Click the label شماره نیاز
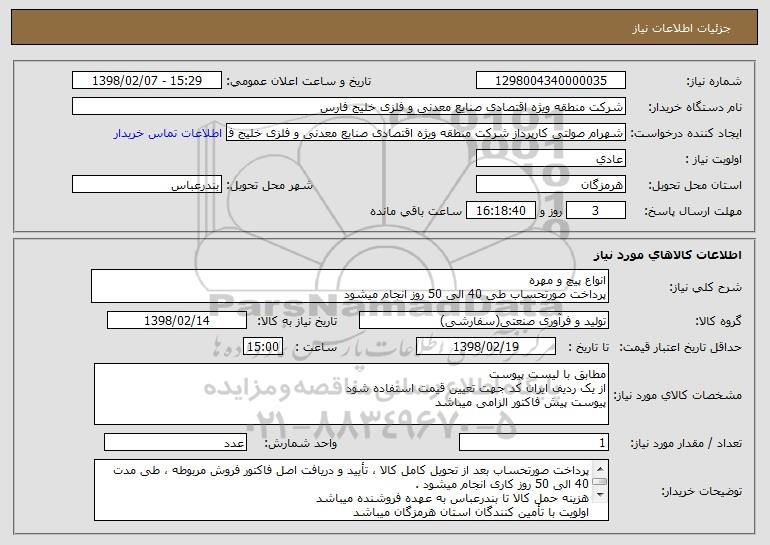The width and height of the screenshot is (770, 545). [714, 82]
